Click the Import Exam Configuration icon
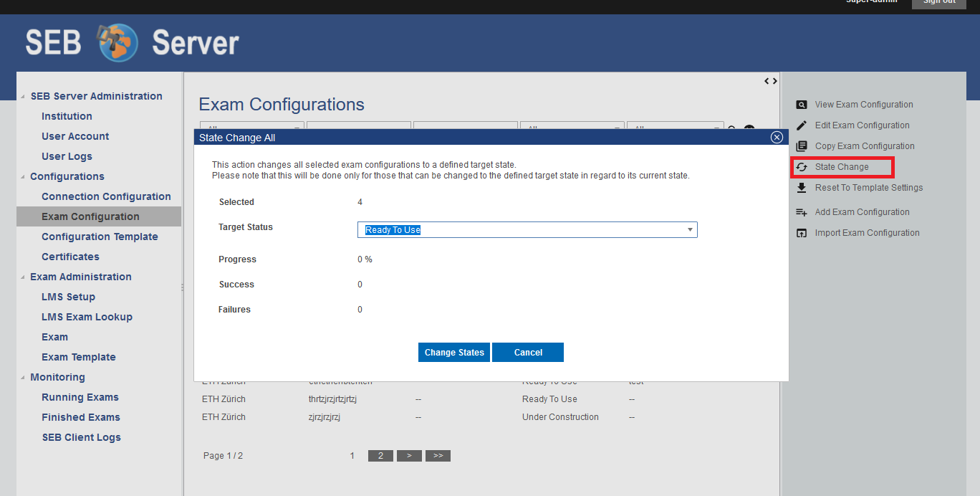Image resolution: width=980 pixels, height=496 pixels. 802,233
